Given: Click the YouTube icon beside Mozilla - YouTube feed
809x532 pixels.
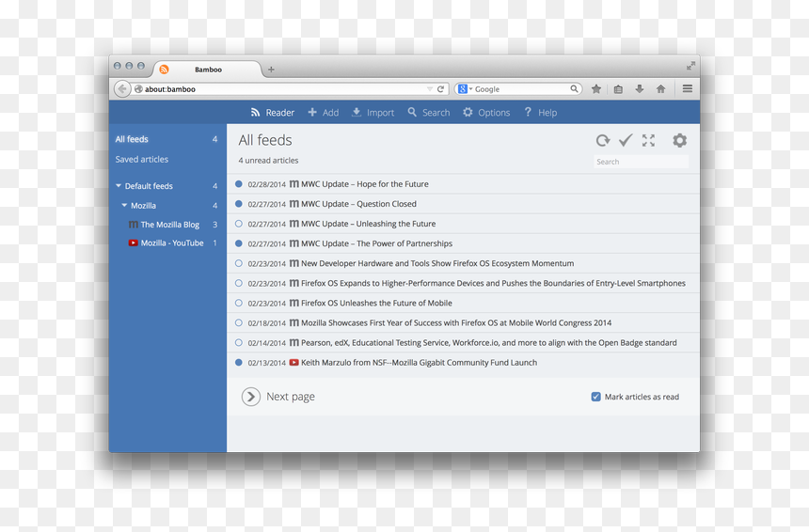Looking at the screenshot, I should 134,243.
